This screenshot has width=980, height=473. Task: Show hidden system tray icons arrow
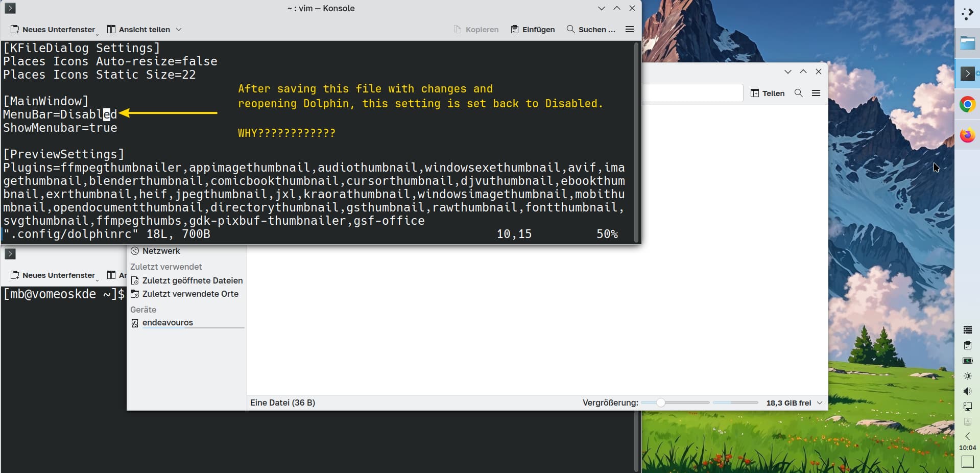point(967,436)
